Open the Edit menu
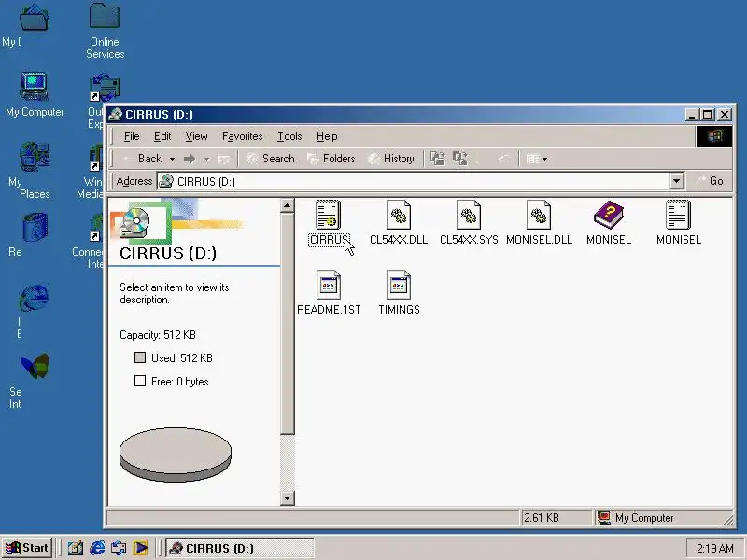Viewport: 747px width, 560px height. click(x=162, y=136)
